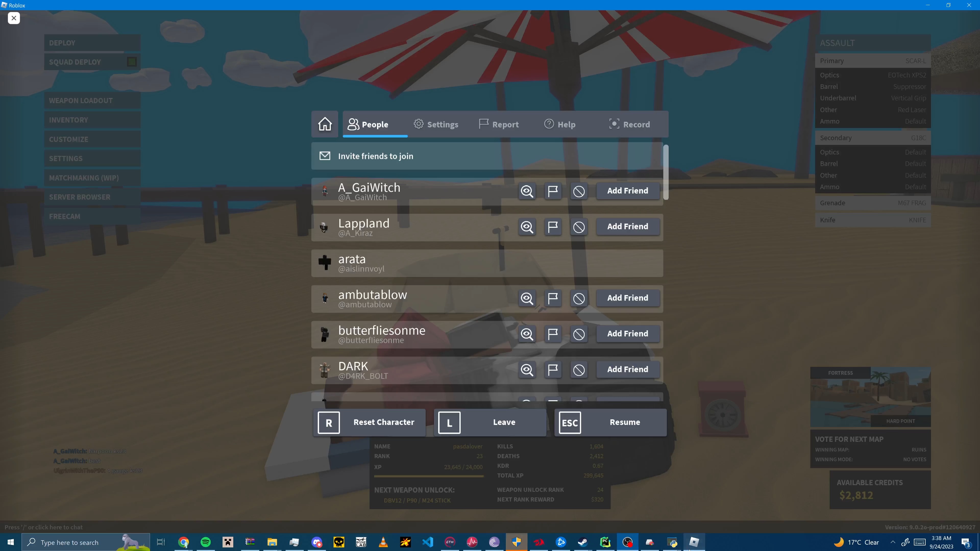Viewport: 980px width, 551px height.
Task: Click the Home tab icon
Action: (x=325, y=123)
